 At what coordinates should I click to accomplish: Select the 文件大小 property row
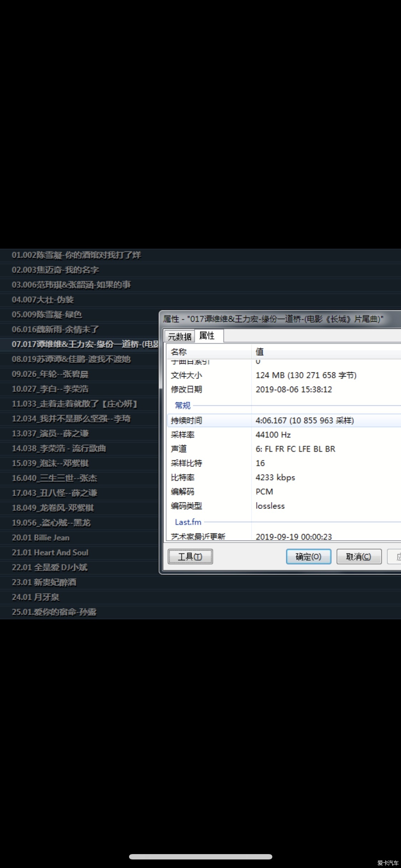click(284, 375)
